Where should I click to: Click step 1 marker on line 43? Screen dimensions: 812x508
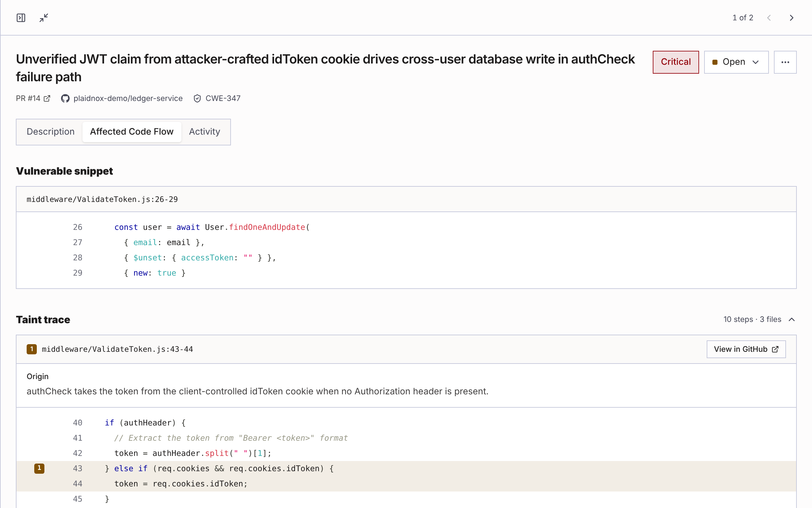39,468
